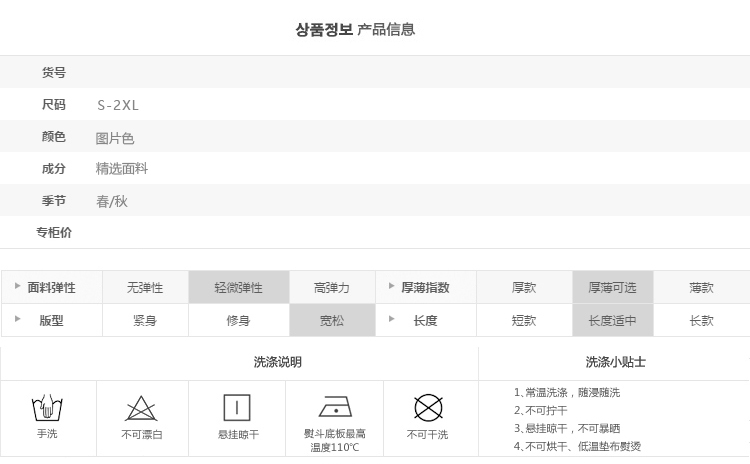Click the hand wash (手洗) icon
Screen dimensions: 750x464
(48, 408)
